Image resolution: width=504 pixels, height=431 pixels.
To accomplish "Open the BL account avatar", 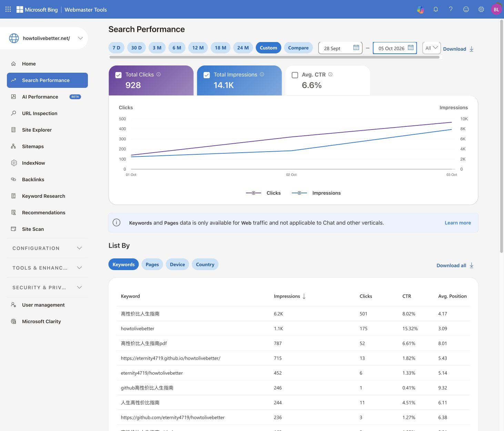I will [x=496, y=10].
